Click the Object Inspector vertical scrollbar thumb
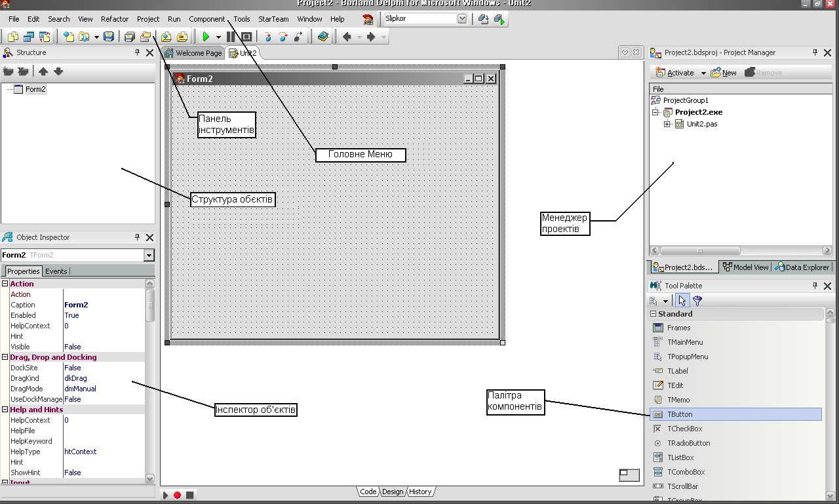Image resolution: width=839 pixels, height=504 pixels. tap(149, 305)
